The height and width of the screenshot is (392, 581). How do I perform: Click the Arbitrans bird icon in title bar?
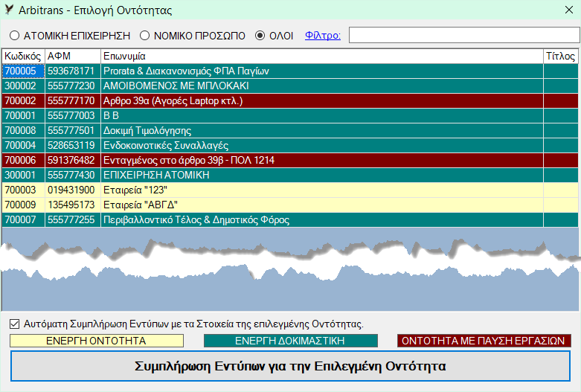click(x=9, y=10)
